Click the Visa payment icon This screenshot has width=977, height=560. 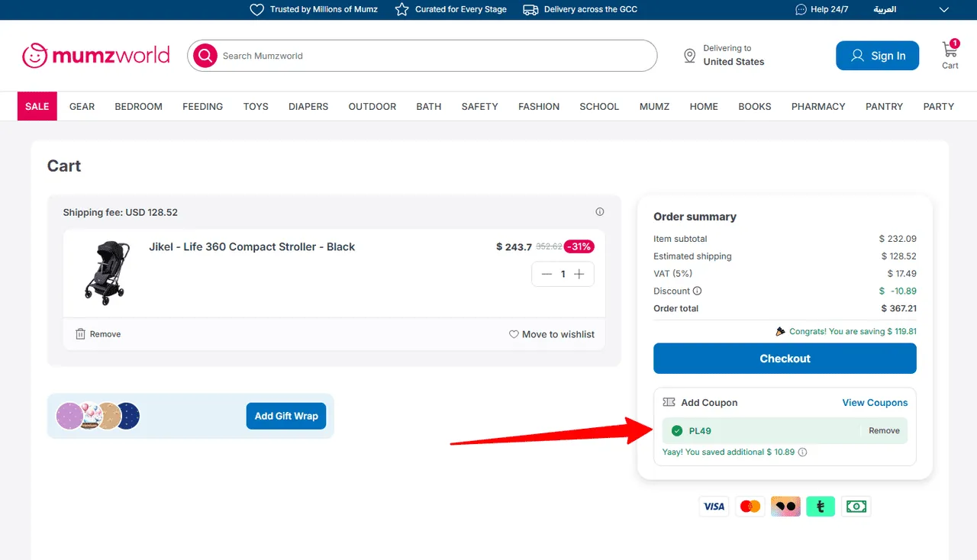[714, 506]
